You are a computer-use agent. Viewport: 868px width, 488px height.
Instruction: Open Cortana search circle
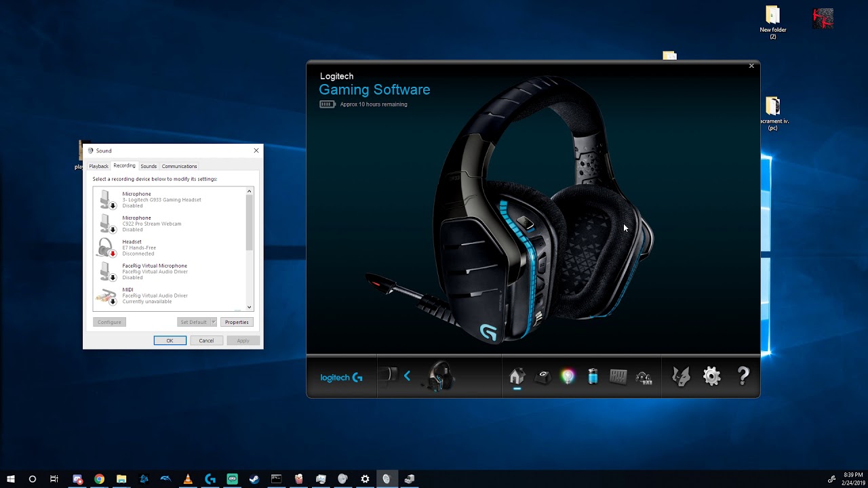32,479
